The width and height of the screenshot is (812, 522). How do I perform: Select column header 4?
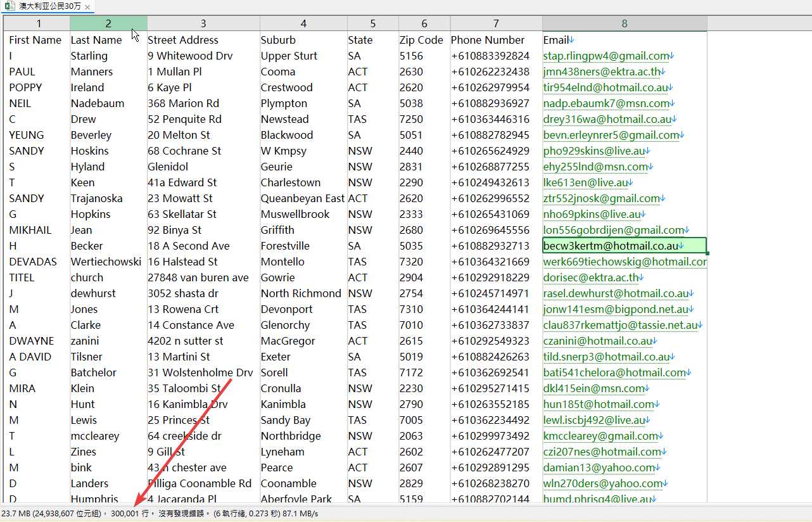tap(303, 23)
